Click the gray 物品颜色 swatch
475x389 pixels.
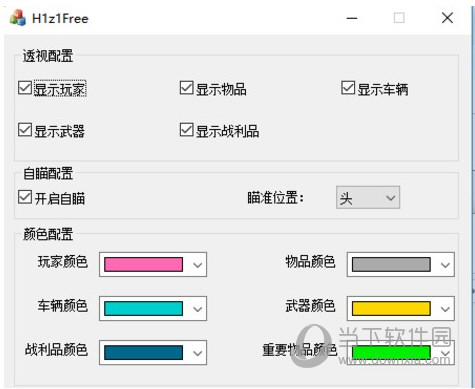pyautogui.click(x=391, y=265)
